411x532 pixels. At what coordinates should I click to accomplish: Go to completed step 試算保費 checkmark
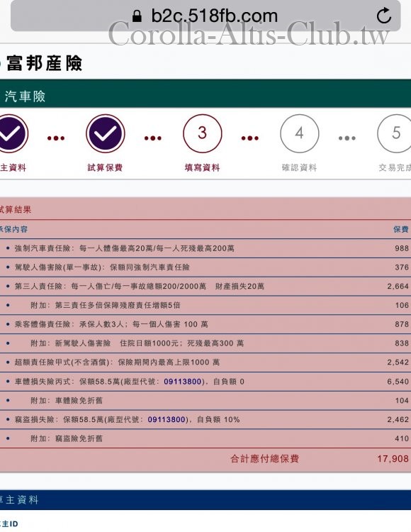point(106,133)
